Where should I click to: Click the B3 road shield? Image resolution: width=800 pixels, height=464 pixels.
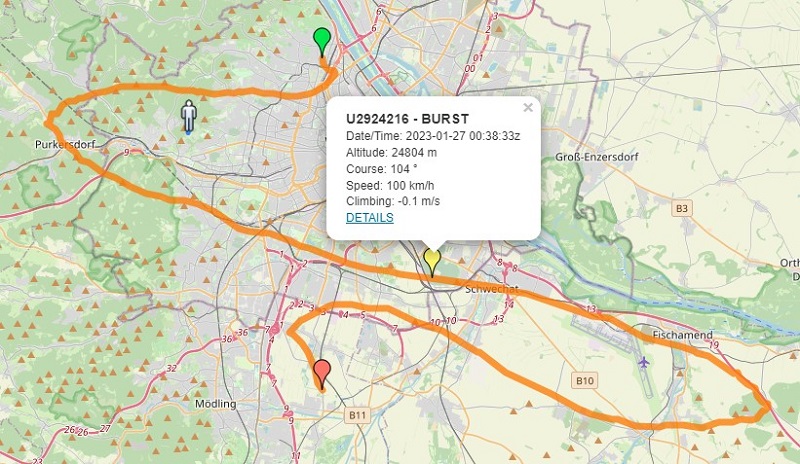[682, 208]
